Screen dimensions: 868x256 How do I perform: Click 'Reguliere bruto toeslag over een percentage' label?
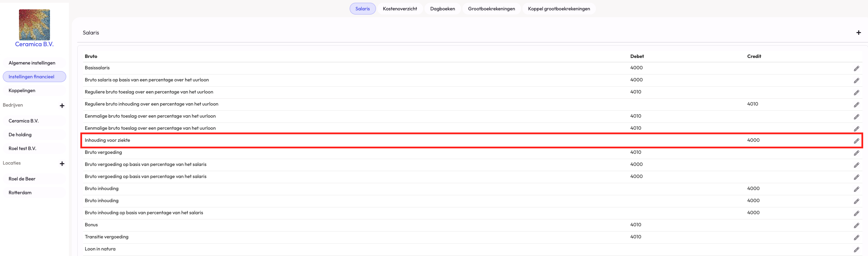[x=149, y=92]
